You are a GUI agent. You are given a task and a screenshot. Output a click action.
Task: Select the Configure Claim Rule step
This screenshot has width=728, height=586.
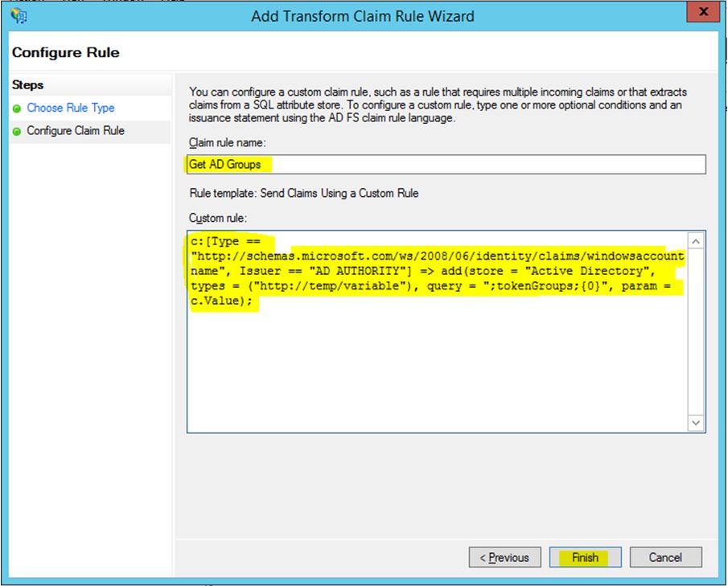pos(76,130)
